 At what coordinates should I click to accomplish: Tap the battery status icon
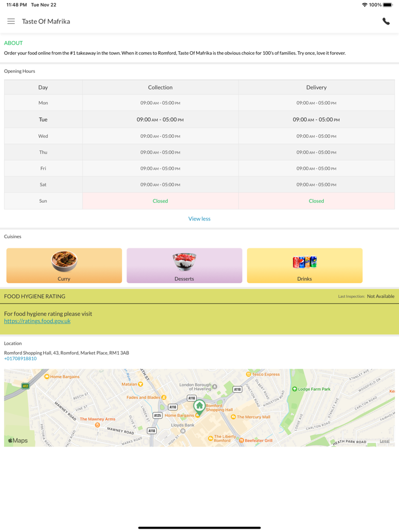(x=388, y=5)
